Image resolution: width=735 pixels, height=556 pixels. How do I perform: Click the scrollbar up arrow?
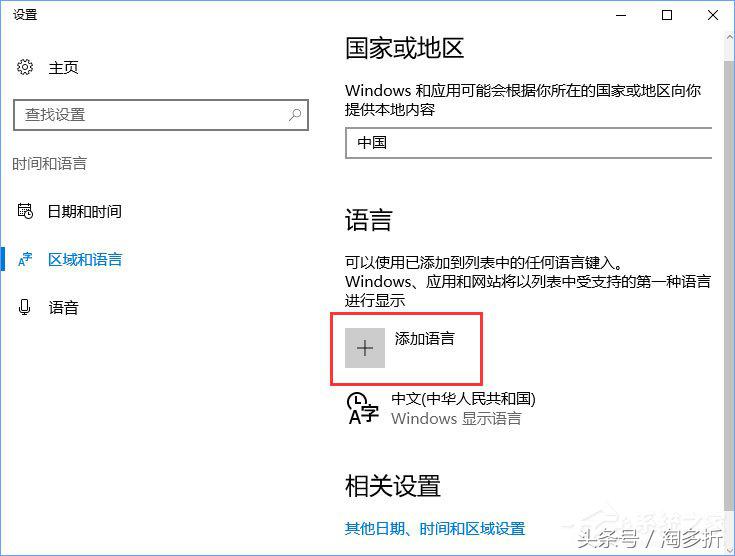(729, 37)
